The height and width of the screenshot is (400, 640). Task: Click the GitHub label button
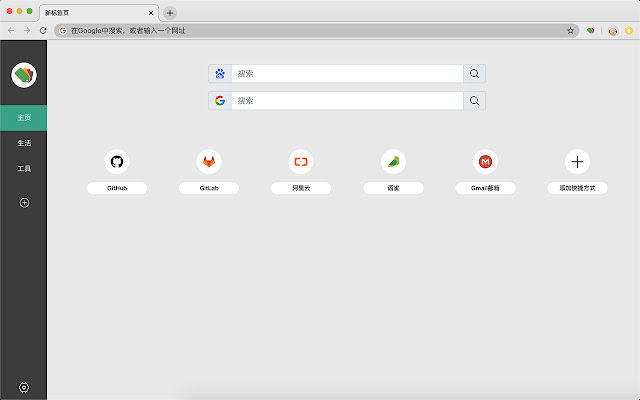117,188
